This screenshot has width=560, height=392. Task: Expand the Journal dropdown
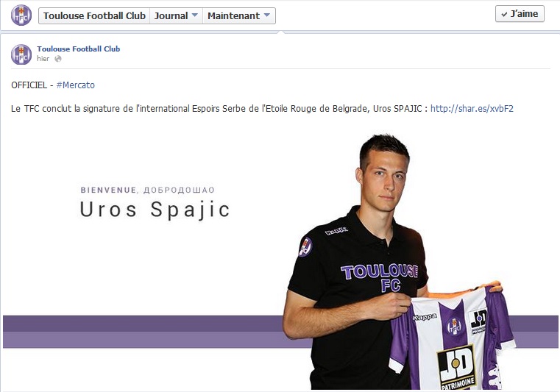176,15
